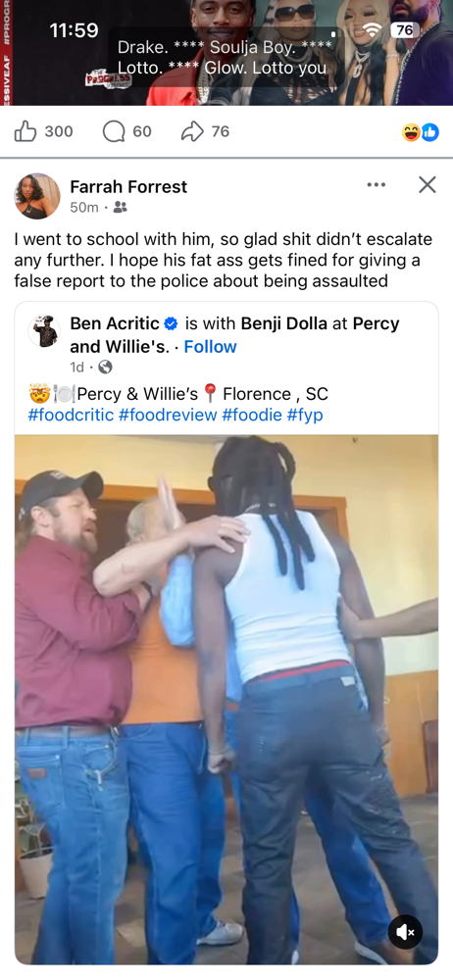Screen dimensions: 453x980
Task: Hide Farrah Forrest's post with X
Action: coord(428,184)
